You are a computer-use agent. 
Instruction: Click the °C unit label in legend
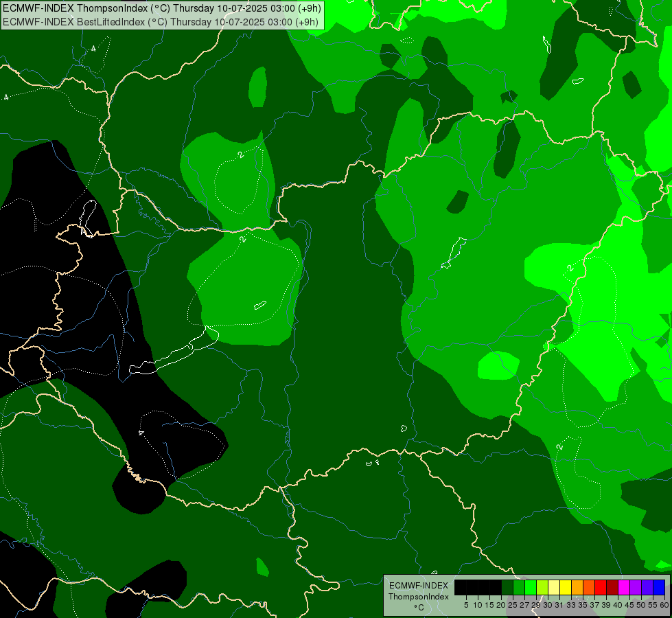(419, 608)
